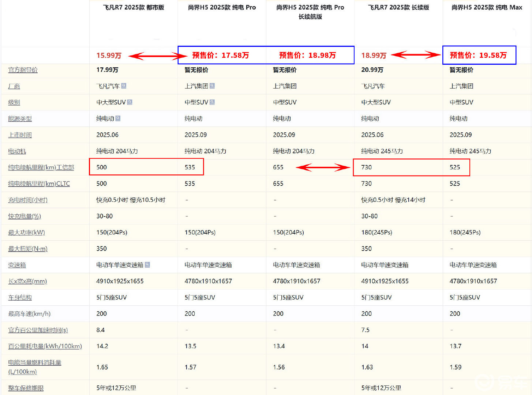Click 暂无报价 in the 纯电 Max column
This screenshot has height=395, width=532.
pyautogui.click(x=461, y=70)
